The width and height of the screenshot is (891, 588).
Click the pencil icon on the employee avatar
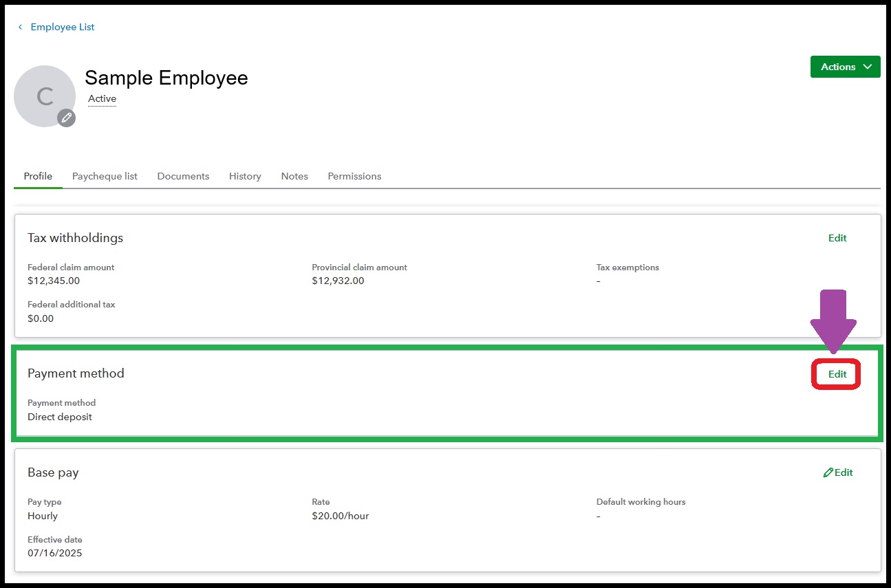pos(66,118)
